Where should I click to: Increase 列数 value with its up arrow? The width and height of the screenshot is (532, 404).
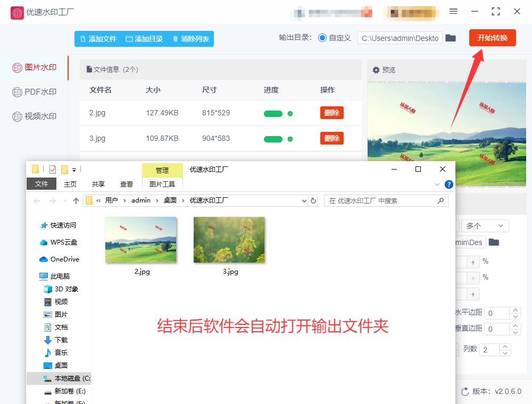click(505, 347)
